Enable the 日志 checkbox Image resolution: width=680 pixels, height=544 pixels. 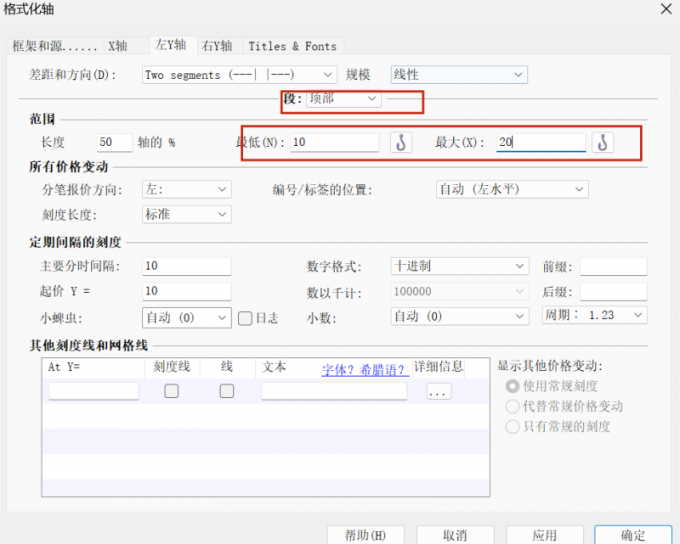pyautogui.click(x=245, y=318)
